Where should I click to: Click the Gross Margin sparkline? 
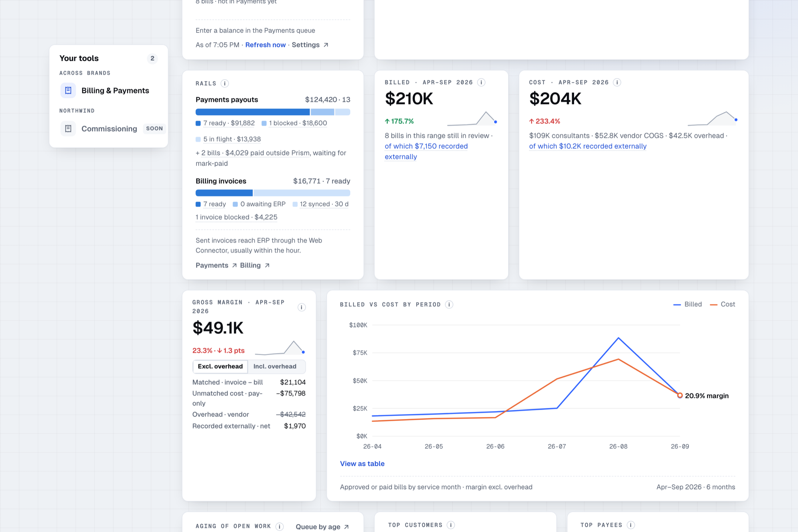point(280,348)
